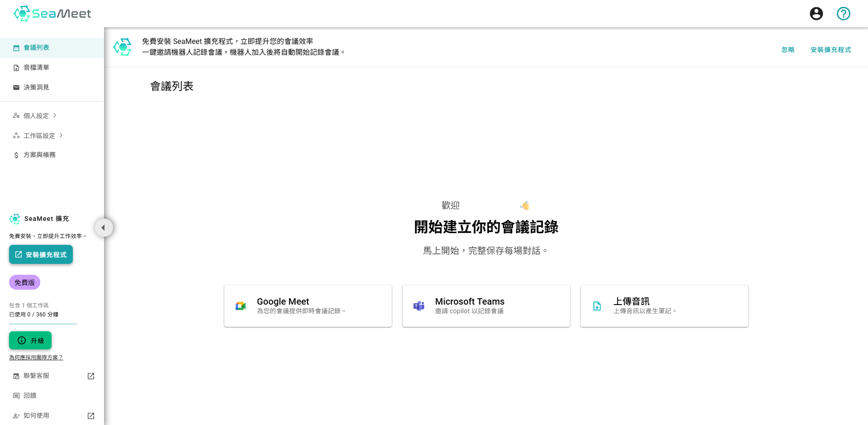This screenshot has height=425, width=868.
Task: Click the usage minutes progress bar
Action: (43, 324)
